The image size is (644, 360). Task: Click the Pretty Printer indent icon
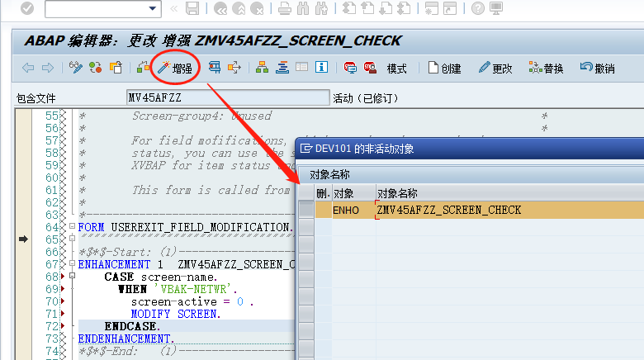click(282, 68)
